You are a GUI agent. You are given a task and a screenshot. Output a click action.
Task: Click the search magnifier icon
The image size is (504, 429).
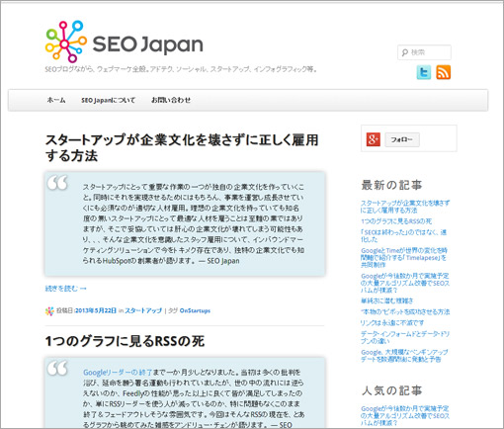(405, 52)
